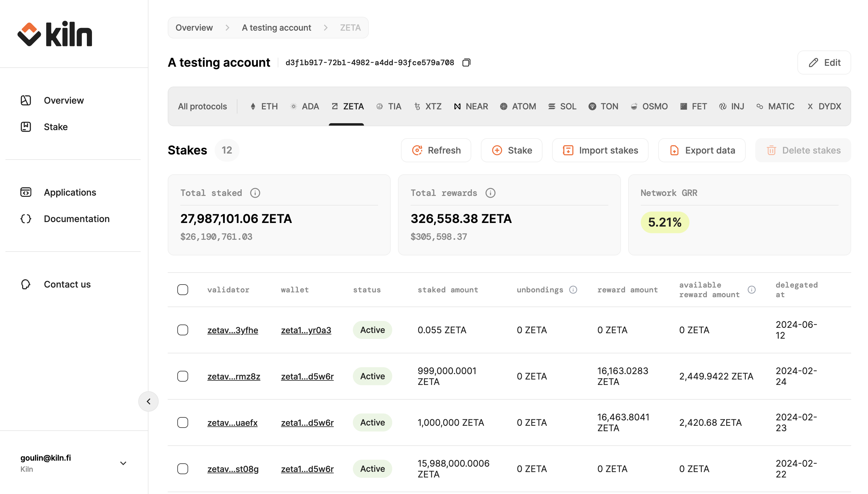The image size is (868, 494).
Task: Click the Total rewards info icon
Action: [490, 193]
